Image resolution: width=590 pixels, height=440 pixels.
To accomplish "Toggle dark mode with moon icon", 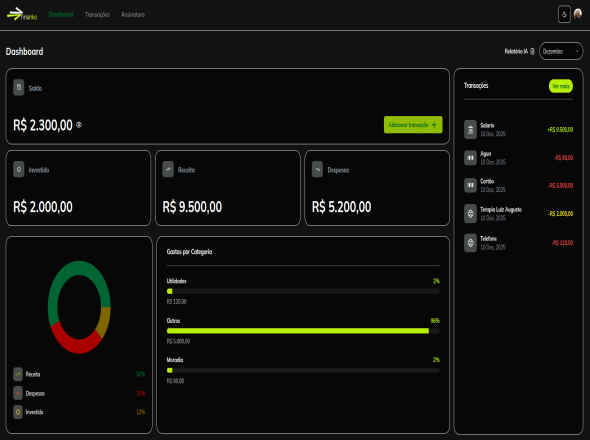I will [564, 15].
